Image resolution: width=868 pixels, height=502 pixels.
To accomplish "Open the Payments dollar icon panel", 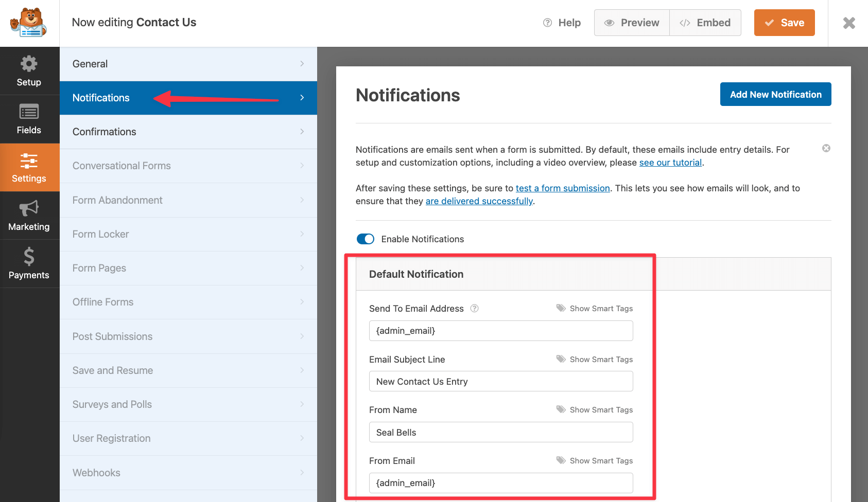I will [x=29, y=264].
